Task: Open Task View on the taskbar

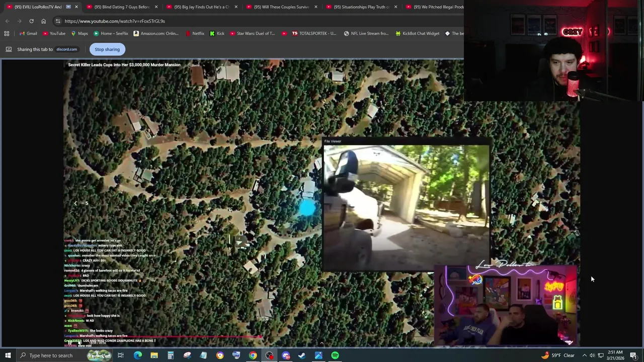Action: (x=121, y=355)
